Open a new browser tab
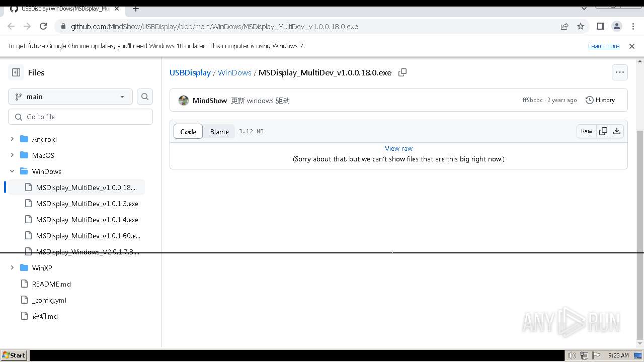This screenshot has height=362, width=644. pos(136,9)
